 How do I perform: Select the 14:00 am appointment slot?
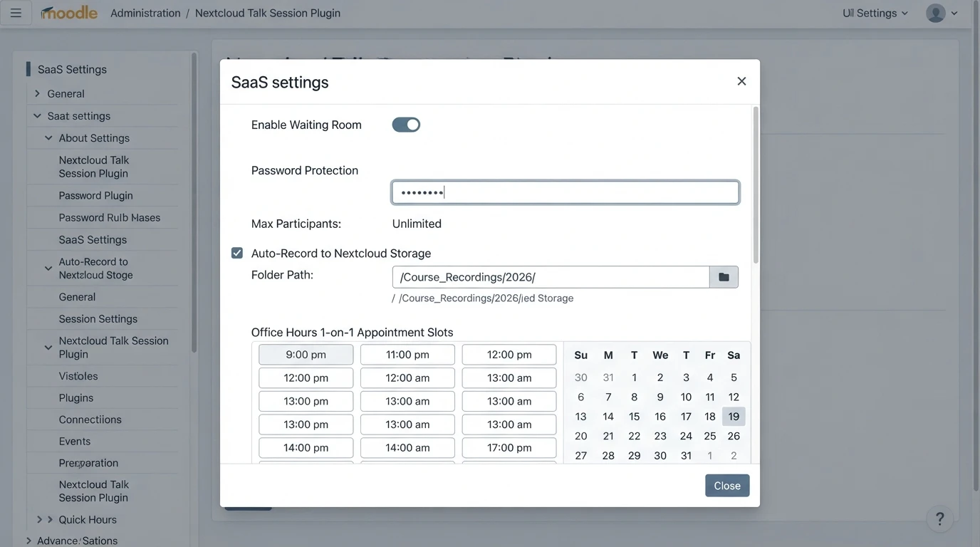tap(407, 448)
